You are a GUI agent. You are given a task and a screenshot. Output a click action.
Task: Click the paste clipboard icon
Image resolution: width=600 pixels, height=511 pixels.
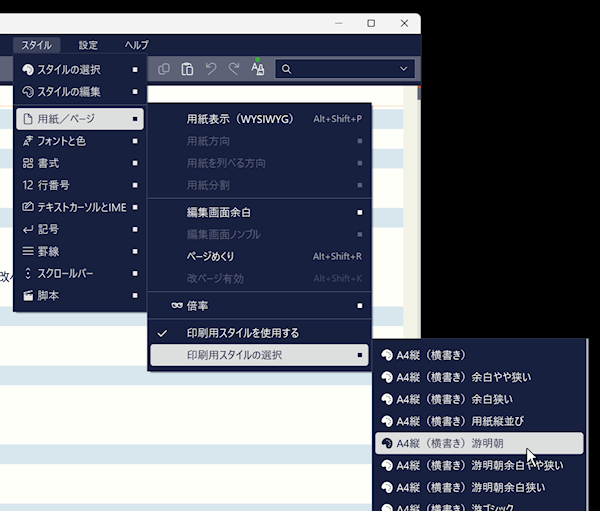[x=187, y=69]
